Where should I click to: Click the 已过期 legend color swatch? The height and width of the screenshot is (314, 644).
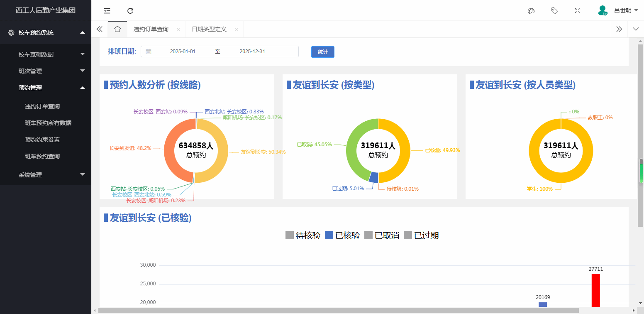point(408,235)
